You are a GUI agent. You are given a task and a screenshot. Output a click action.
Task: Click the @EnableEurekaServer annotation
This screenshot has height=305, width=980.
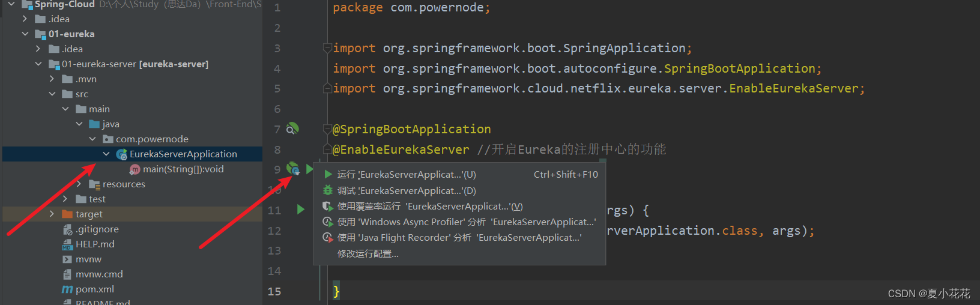(401, 149)
